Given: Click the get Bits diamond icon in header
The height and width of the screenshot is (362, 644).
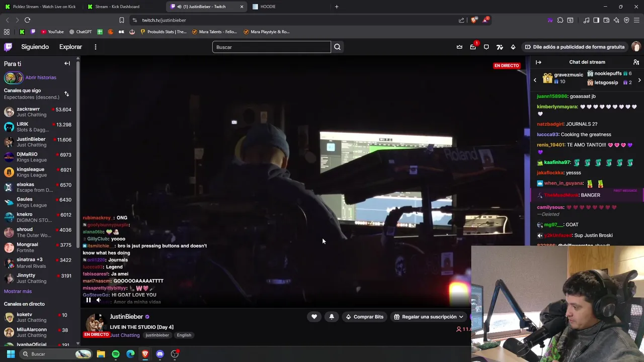Looking at the screenshot, I should pyautogui.click(x=513, y=47).
